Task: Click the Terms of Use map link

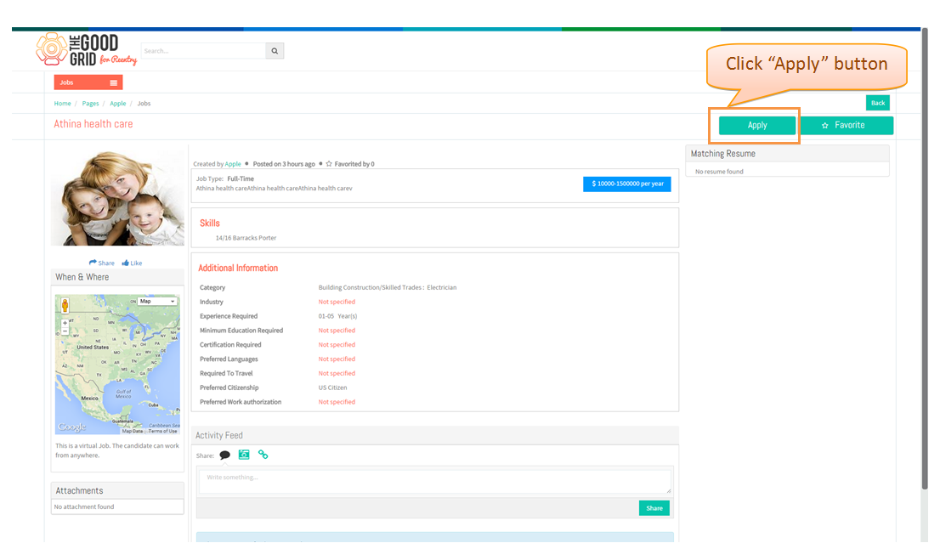Action: pos(163,431)
